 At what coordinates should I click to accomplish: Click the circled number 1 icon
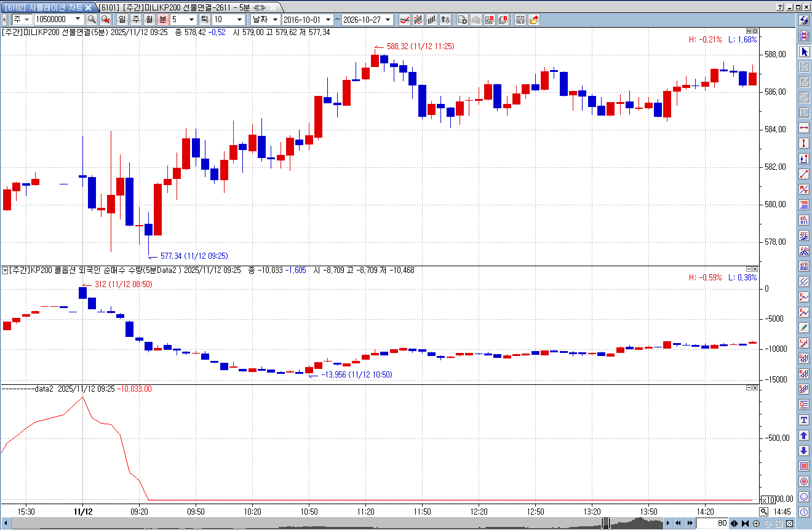[804, 512]
